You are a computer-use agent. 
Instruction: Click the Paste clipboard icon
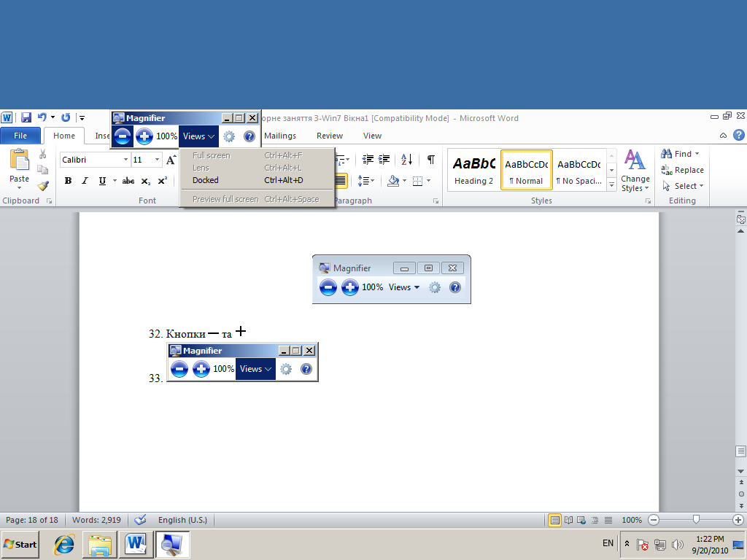point(19,160)
